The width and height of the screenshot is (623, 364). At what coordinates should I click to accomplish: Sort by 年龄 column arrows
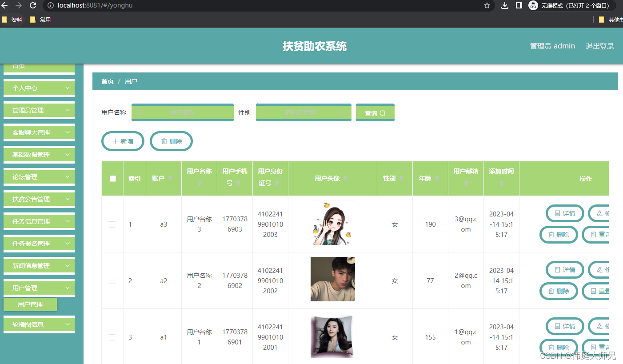[x=437, y=178]
